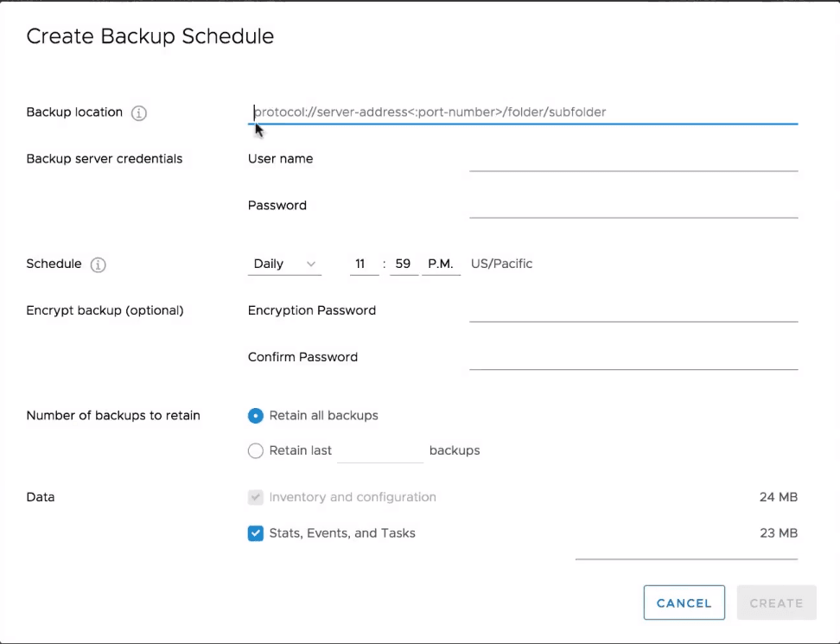The image size is (840, 644).
Task: Click the schedule minutes field showing 59
Action: point(404,265)
